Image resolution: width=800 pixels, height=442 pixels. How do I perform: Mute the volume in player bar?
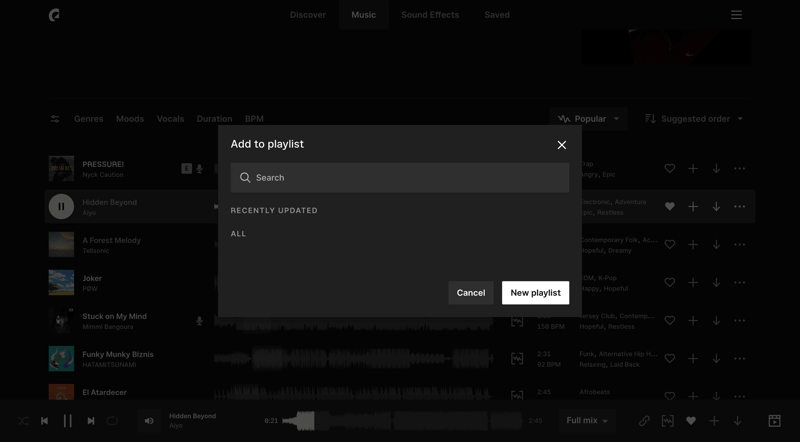tap(149, 421)
